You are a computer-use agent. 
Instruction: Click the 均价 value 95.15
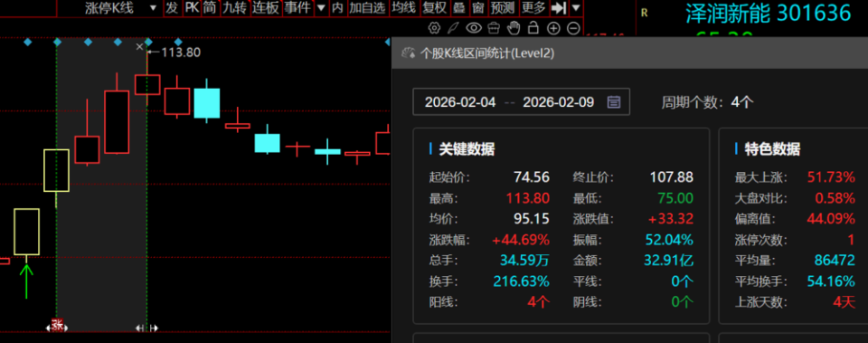[x=532, y=218]
